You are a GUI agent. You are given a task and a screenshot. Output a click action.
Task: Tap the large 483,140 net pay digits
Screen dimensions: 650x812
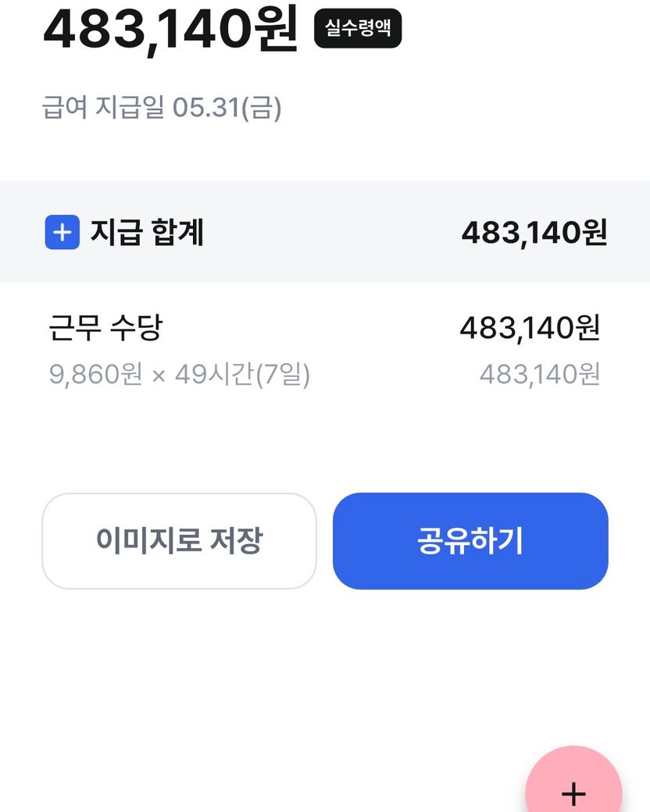click(x=148, y=28)
